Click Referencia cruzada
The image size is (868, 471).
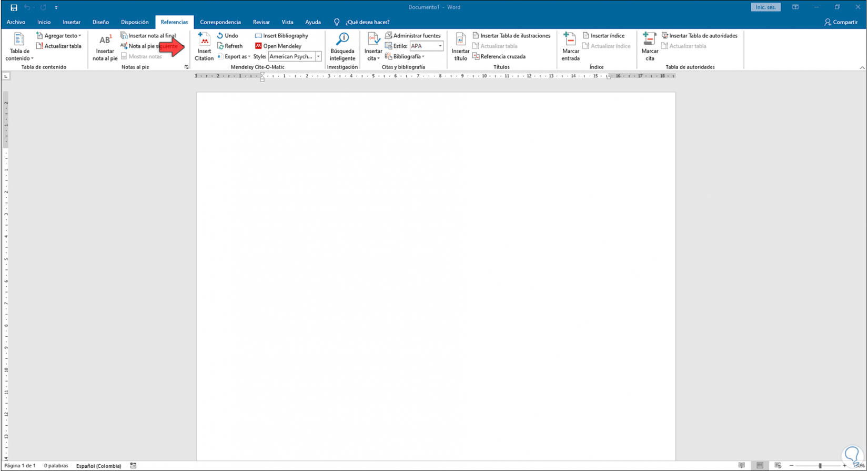(x=499, y=56)
